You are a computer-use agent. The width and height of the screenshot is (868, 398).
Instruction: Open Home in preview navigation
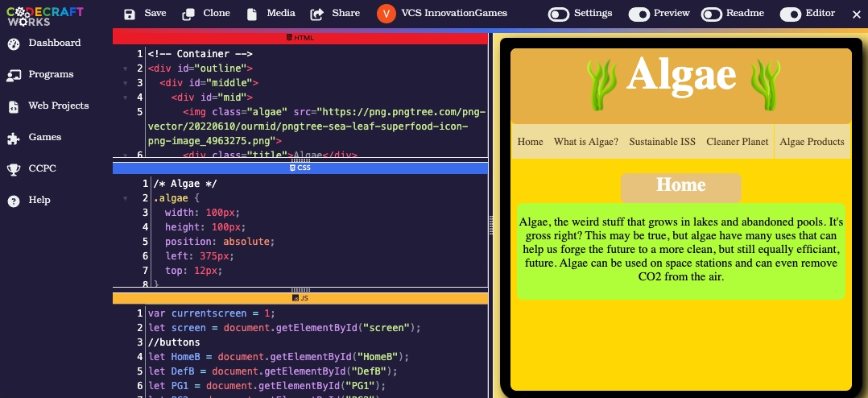click(530, 142)
